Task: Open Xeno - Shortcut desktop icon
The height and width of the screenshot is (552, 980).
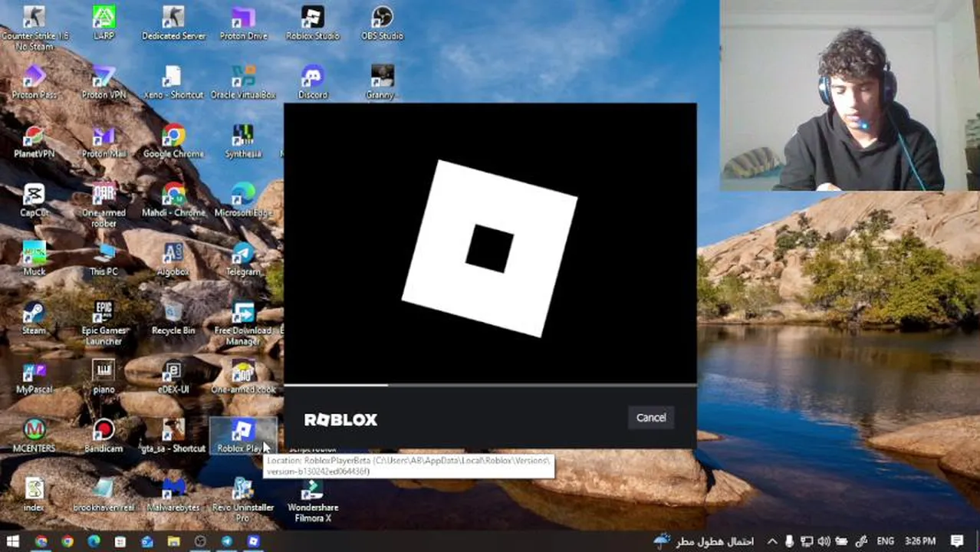Action: [x=173, y=82]
